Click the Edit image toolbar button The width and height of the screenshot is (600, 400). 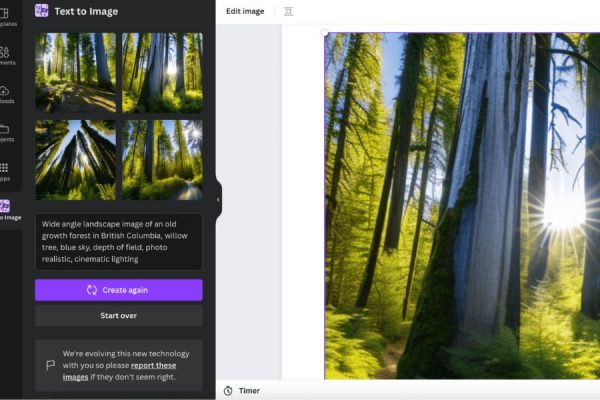(245, 11)
